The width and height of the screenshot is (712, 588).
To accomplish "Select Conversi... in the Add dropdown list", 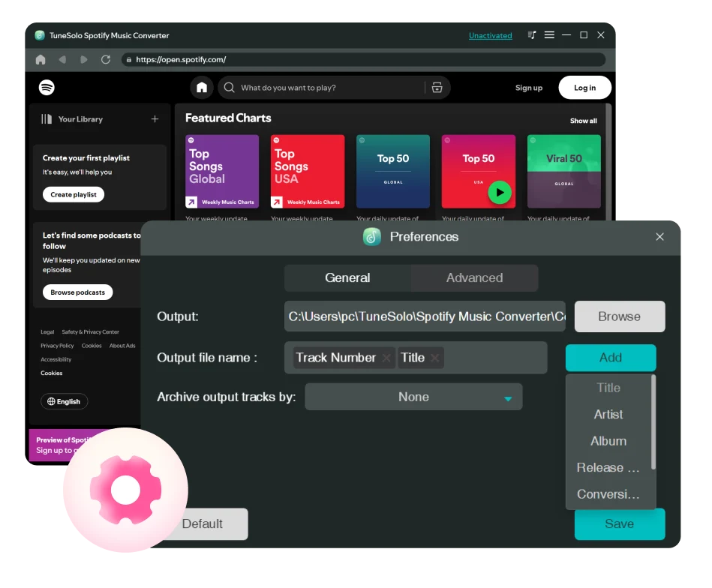I will point(608,494).
